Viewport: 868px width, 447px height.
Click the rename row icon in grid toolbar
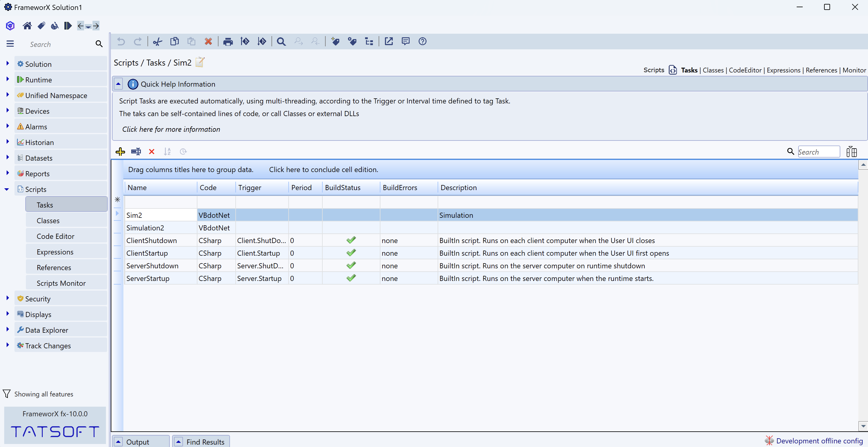136,152
